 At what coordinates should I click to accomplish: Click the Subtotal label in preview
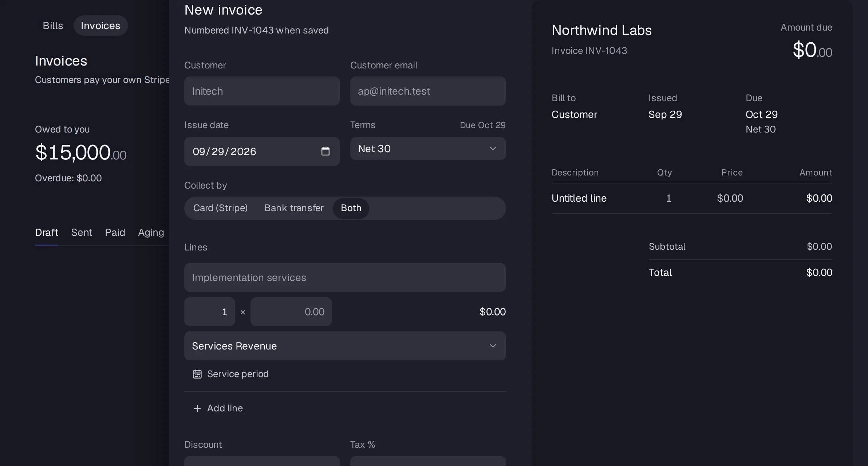[x=667, y=246]
